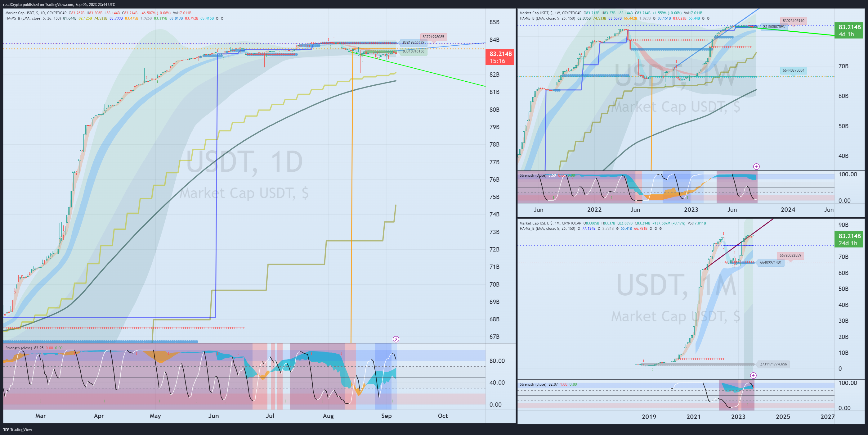868x435 pixels.
Task: Click HA-MS_B indicator legend on 1D chart
Action: pyautogui.click(x=33, y=18)
